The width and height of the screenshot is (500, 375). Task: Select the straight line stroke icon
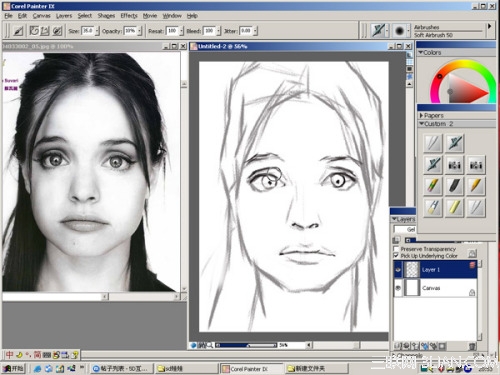tap(44, 31)
